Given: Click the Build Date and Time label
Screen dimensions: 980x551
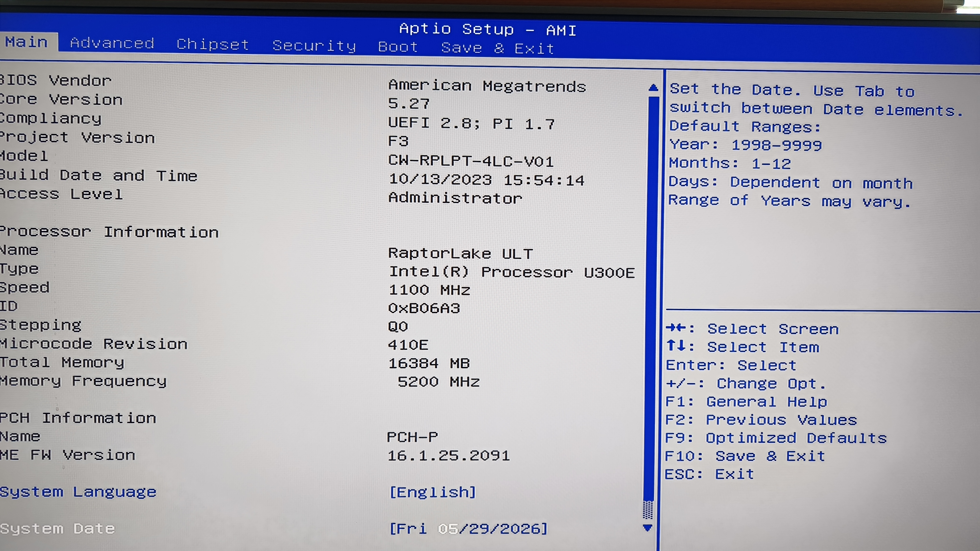Looking at the screenshot, I should click(99, 175).
